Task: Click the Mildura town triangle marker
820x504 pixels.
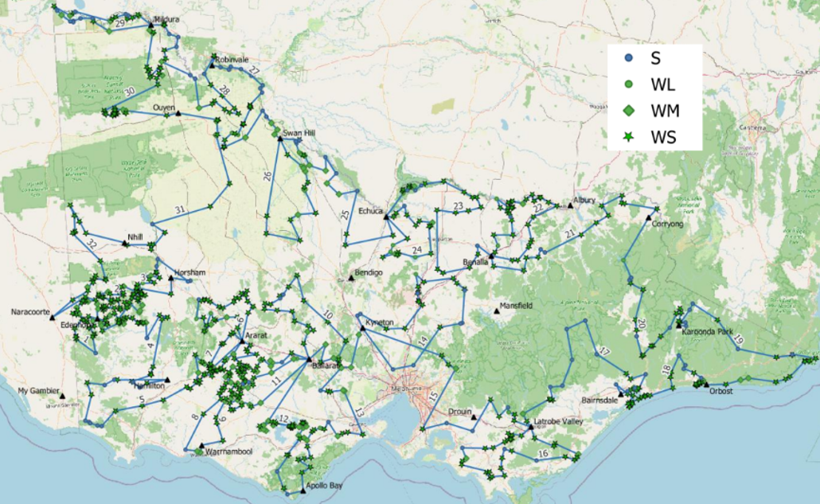Action: (150, 25)
